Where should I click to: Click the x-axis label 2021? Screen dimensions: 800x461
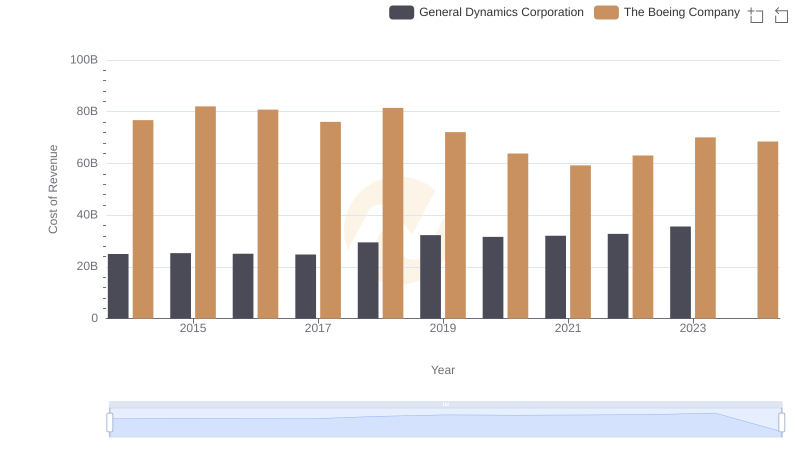point(568,328)
